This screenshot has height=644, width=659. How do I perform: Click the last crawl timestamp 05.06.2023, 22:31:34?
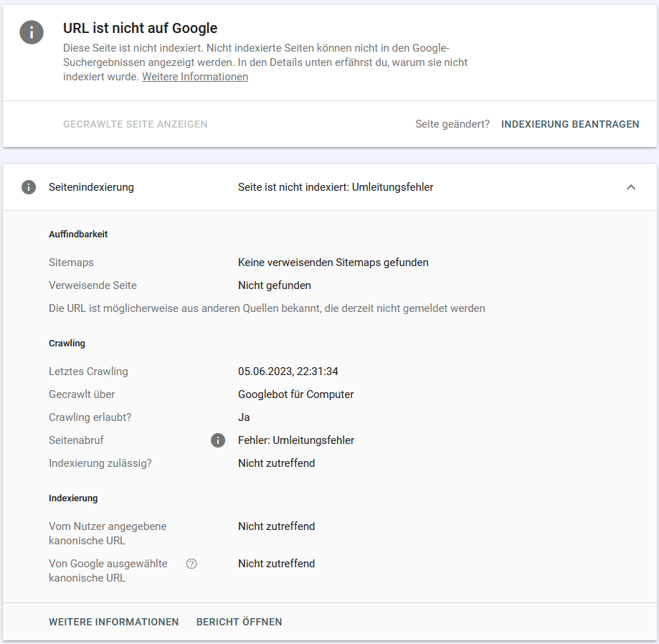pos(288,371)
